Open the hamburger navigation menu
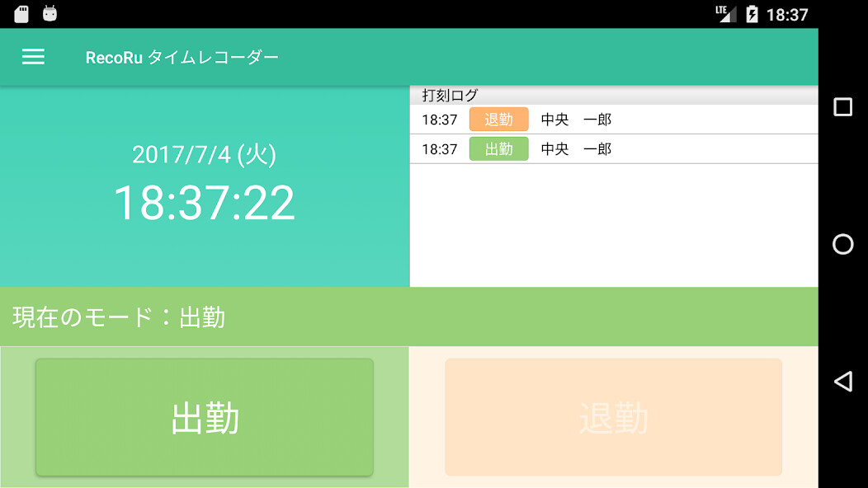The width and height of the screenshot is (868, 488). click(33, 56)
